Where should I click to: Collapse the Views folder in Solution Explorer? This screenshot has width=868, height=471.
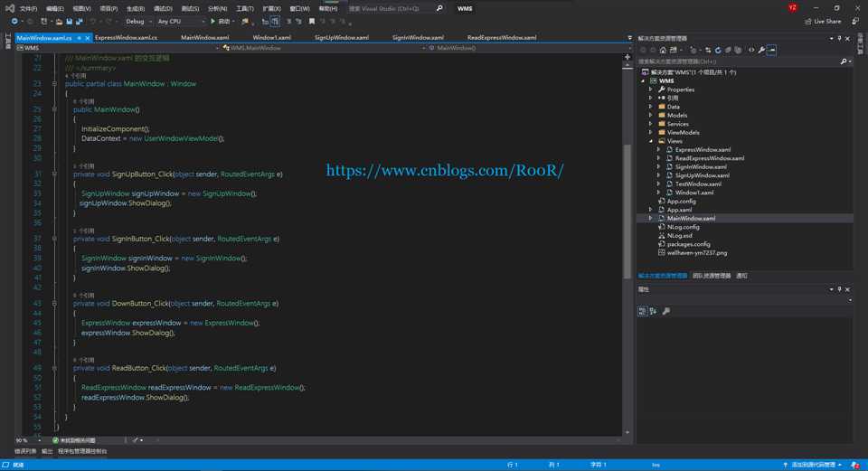[x=650, y=141]
